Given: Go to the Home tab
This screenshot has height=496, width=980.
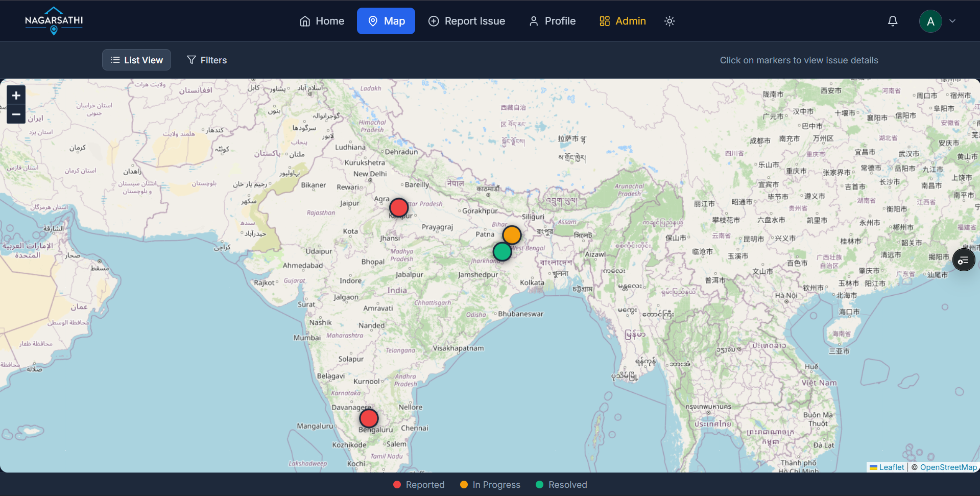Looking at the screenshot, I should [322, 21].
